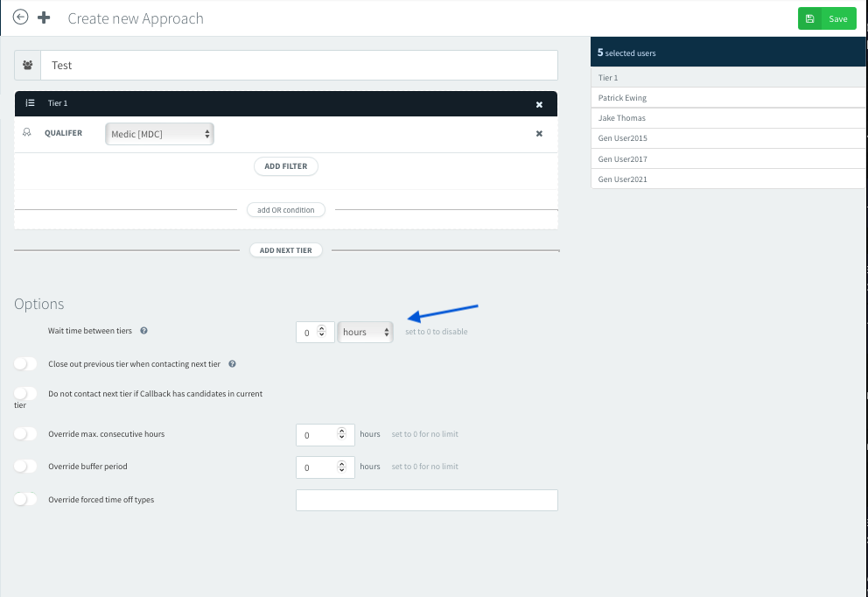Adjust buffer period stepper arrows
Screen dimensions: 868x597
[x=341, y=467]
